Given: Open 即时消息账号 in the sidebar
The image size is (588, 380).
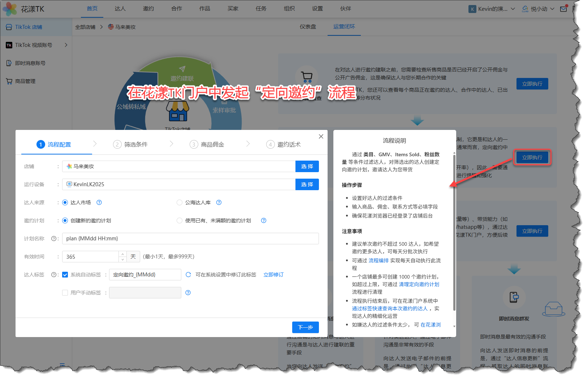Looking at the screenshot, I should [x=30, y=63].
